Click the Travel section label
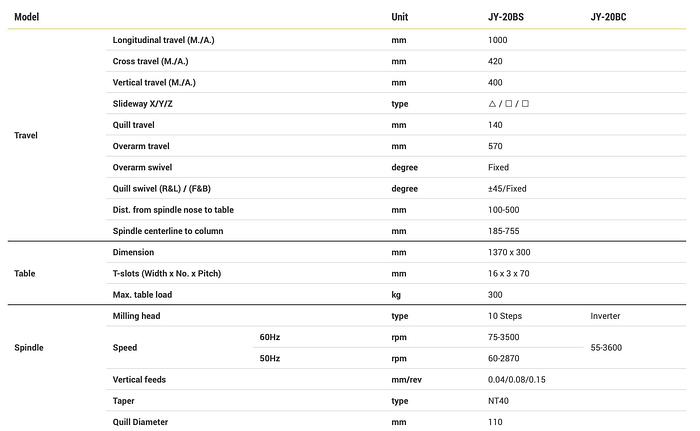This screenshot has width=700, height=431. [x=26, y=135]
